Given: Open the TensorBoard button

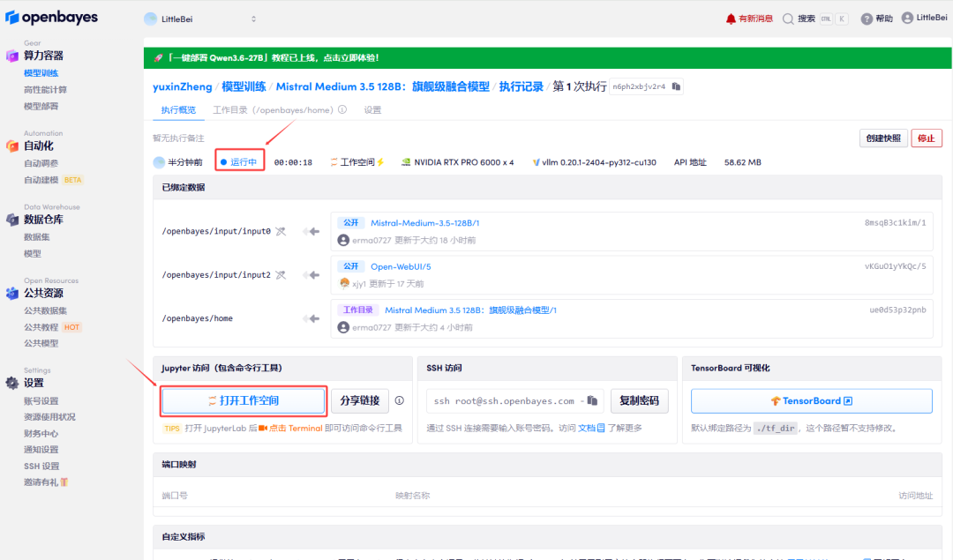Looking at the screenshot, I should [x=812, y=401].
